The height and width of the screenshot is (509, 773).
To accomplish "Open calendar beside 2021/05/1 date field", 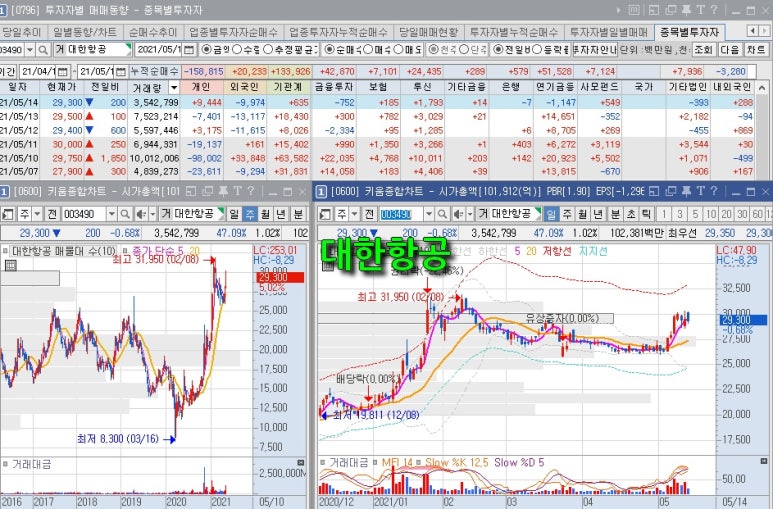I will point(189,50).
